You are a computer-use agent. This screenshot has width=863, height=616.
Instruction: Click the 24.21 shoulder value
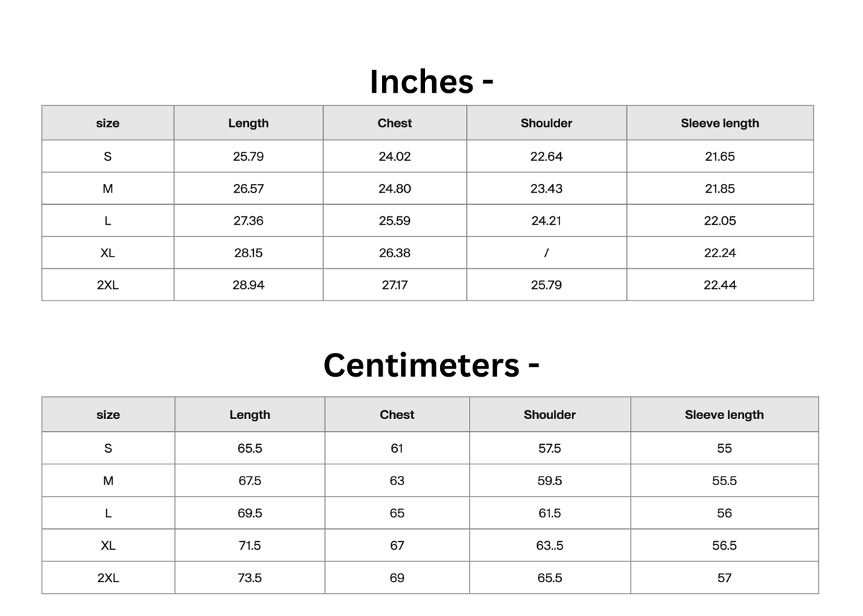coord(547,221)
